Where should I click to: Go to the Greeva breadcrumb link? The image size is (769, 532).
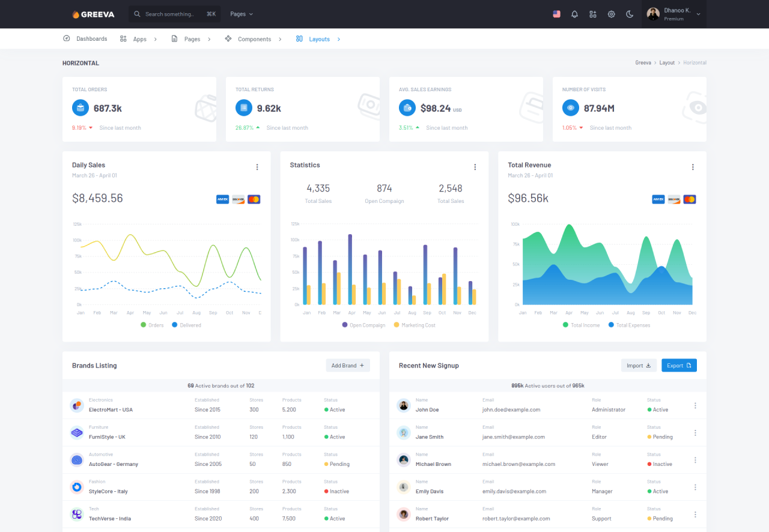coord(643,62)
